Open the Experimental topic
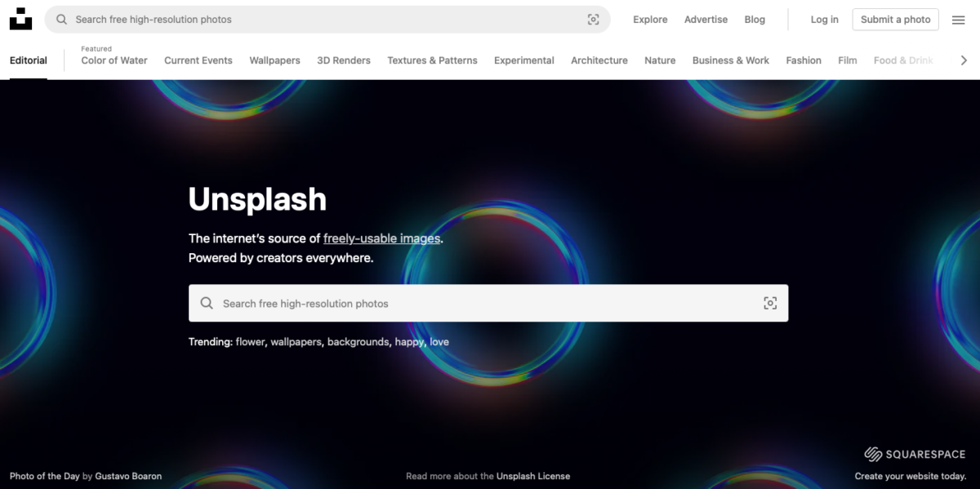The width and height of the screenshot is (980, 489). pos(524,60)
